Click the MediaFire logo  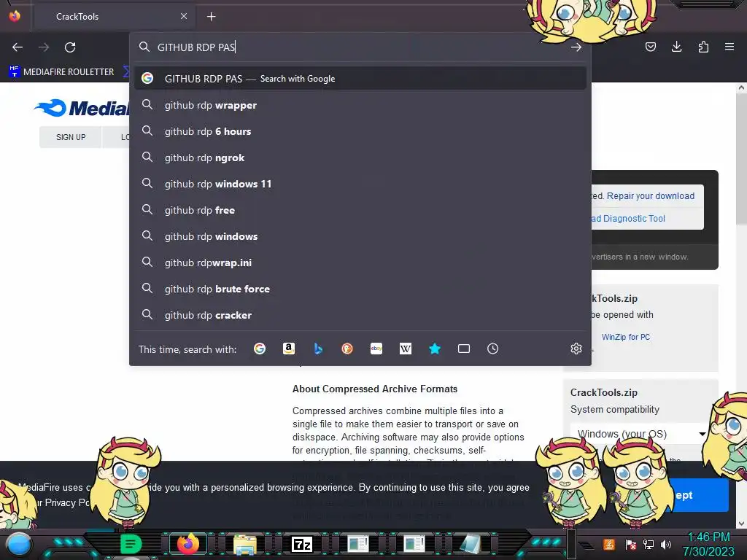tap(82, 108)
